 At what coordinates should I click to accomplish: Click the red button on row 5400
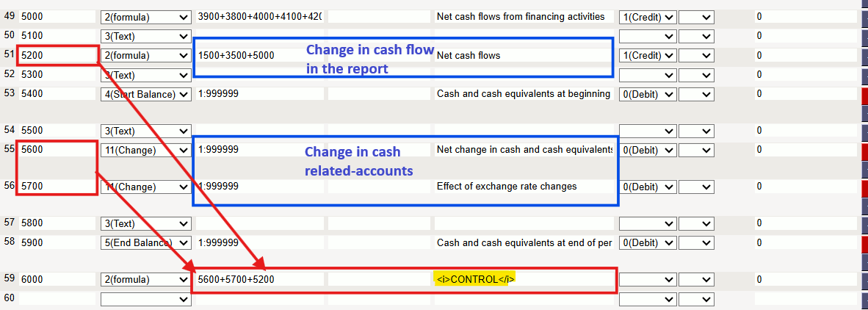(864, 94)
